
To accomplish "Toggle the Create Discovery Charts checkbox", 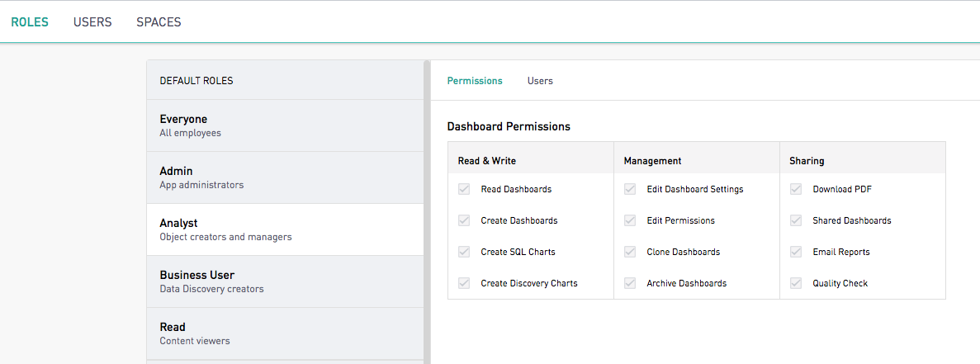I will point(464,283).
